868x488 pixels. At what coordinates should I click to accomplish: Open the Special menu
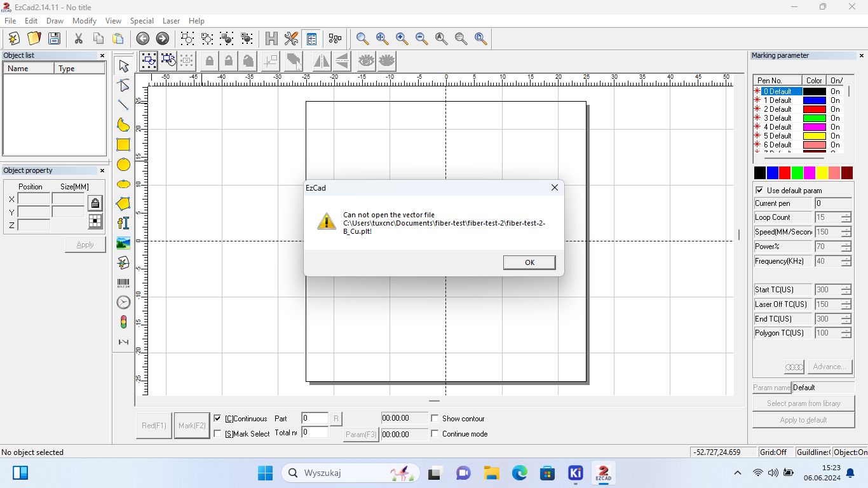click(142, 21)
